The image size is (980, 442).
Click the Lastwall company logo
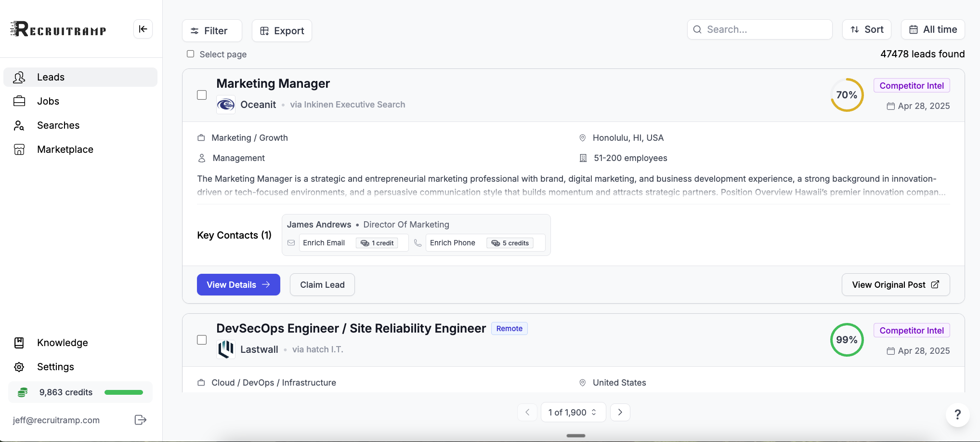(226, 349)
